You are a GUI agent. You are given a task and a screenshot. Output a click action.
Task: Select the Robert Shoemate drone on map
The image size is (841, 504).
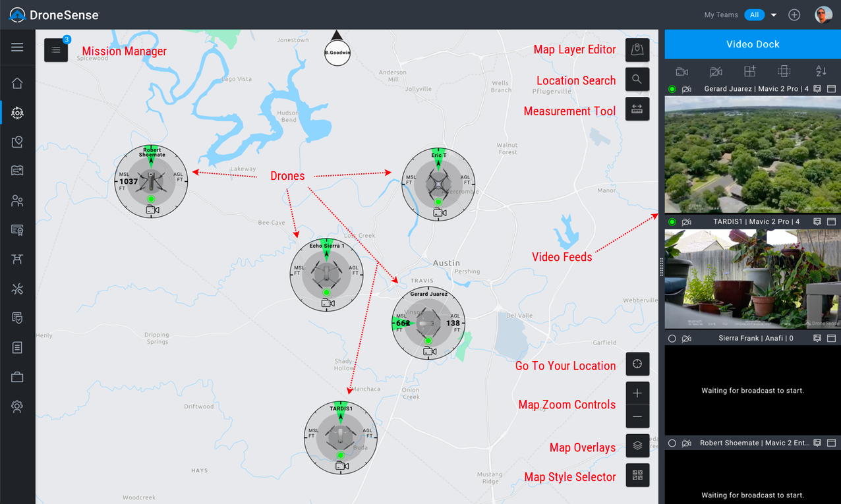151,181
